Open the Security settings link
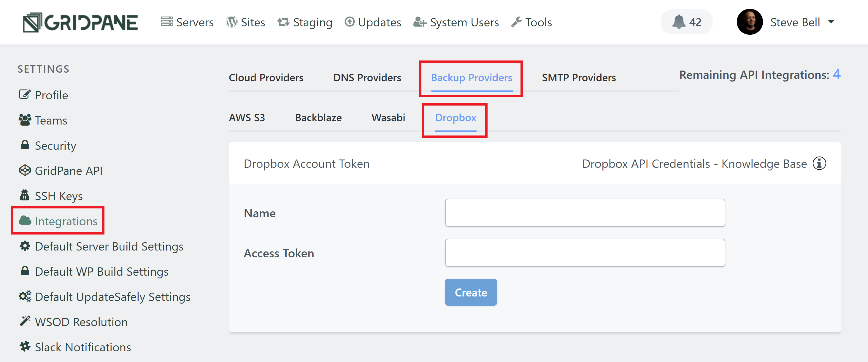This screenshot has height=362, width=868. pyautogui.click(x=48, y=146)
